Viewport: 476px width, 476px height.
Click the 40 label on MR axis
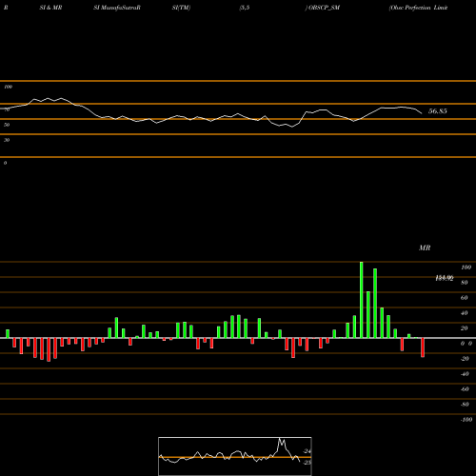pyautogui.click(x=465, y=313)
